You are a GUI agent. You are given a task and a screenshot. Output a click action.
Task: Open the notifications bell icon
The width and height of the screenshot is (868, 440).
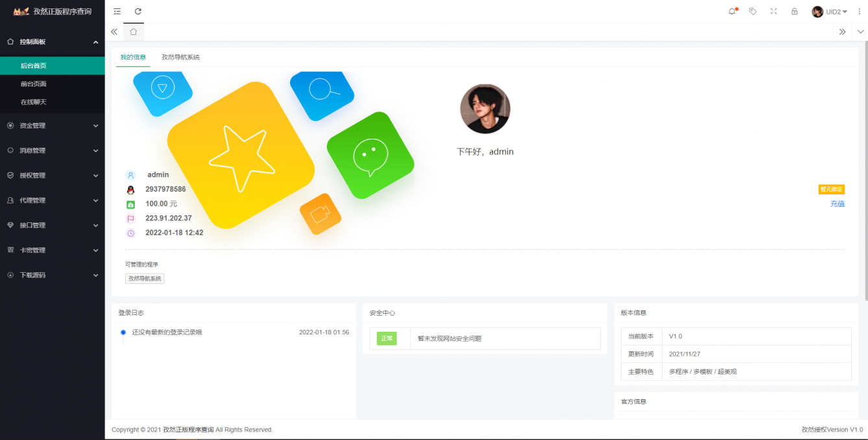tap(732, 11)
